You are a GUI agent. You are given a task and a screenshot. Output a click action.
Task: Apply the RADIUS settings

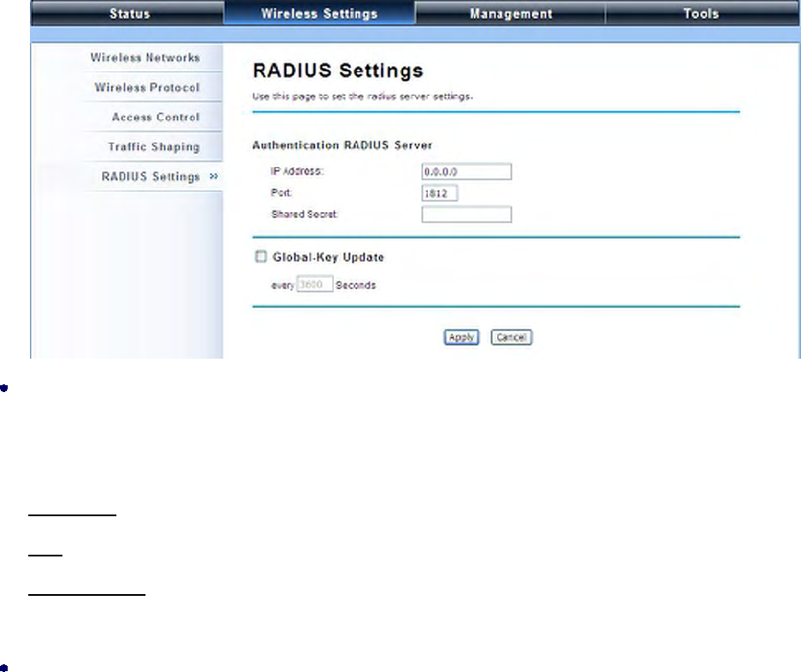[x=461, y=337]
